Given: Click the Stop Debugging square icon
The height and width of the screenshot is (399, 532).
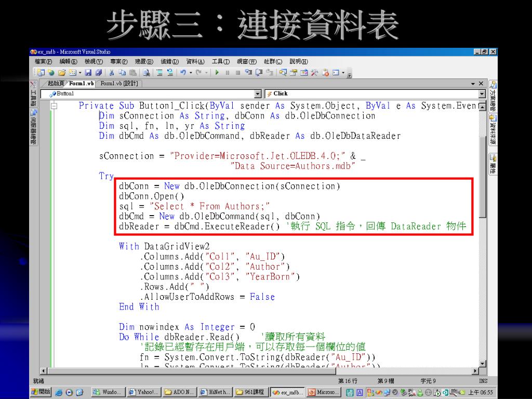Looking at the screenshot, I should click(x=238, y=72).
